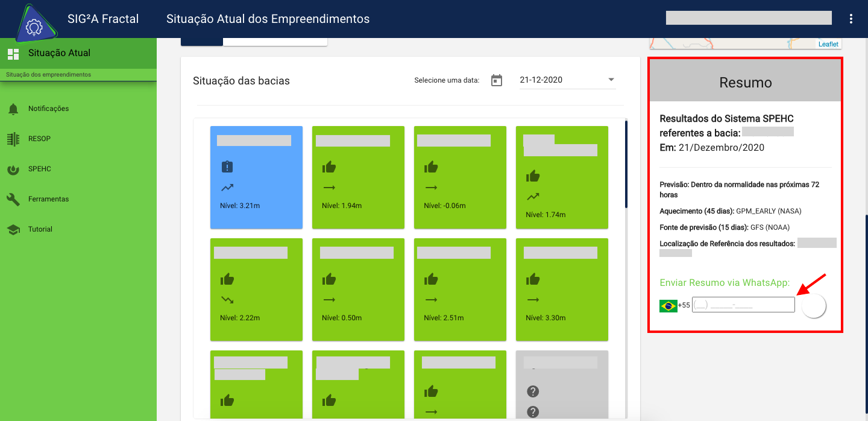Open Tutorial in the sidebar
Screen dimensions: 868x421
[78, 229]
